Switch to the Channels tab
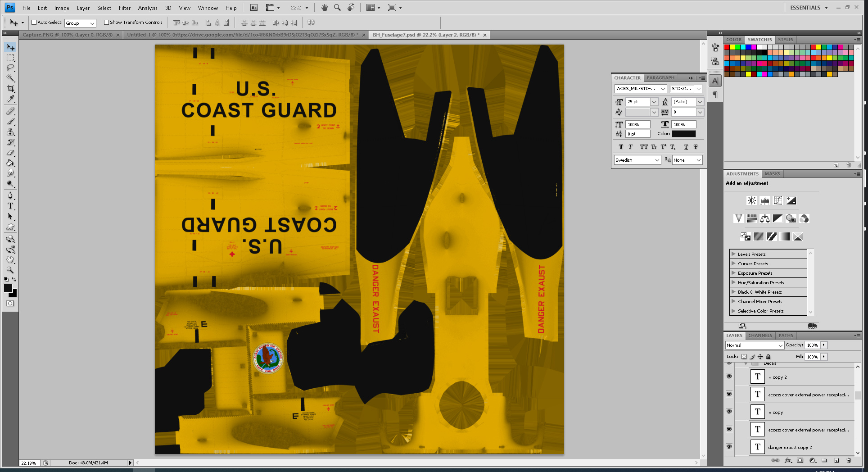868x472 pixels. [760, 336]
